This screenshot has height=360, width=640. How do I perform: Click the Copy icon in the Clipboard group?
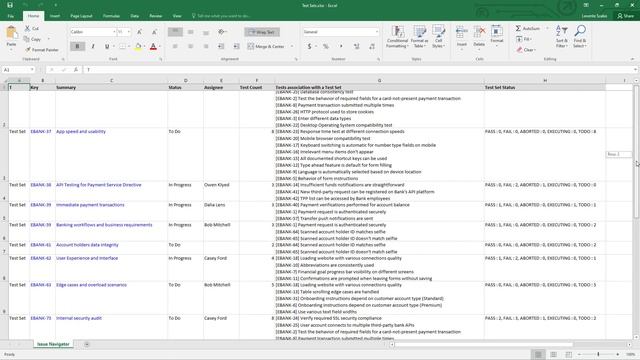click(x=27, y=39)
